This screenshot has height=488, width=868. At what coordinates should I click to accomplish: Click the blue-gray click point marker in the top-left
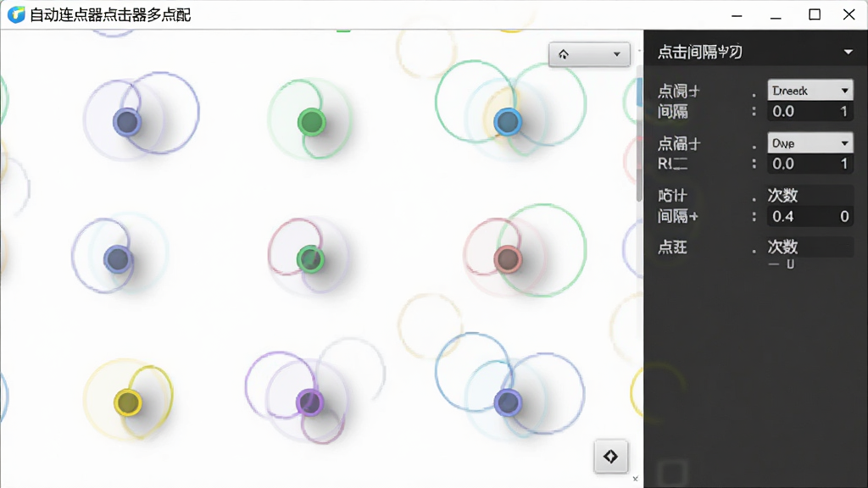127,122
